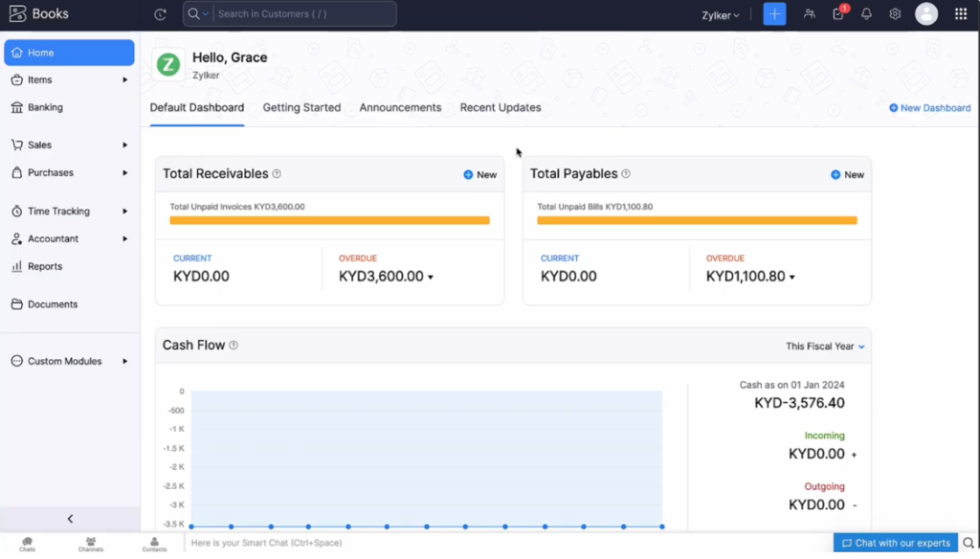Image resolution: width=980 pixels, height=559 pixels.
Task: Click the search magnifier in bottom-right corner
Action: click(x=969, y=543)
